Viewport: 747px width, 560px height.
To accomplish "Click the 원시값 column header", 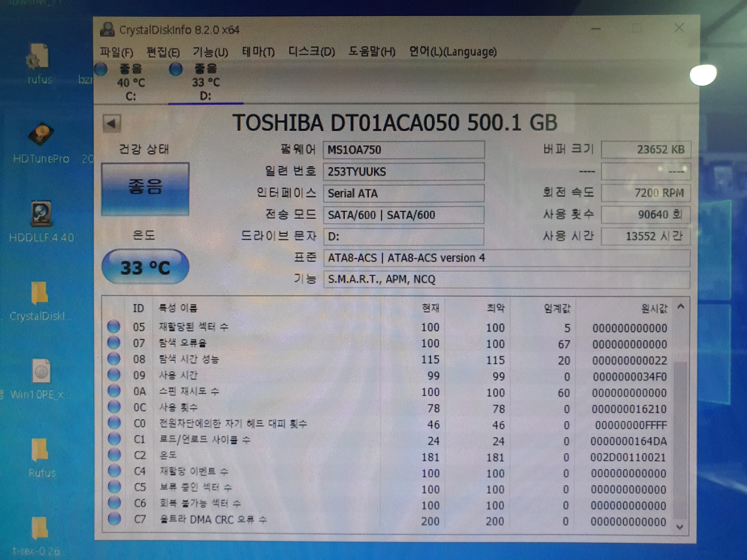I will click(x=654, y=309).
